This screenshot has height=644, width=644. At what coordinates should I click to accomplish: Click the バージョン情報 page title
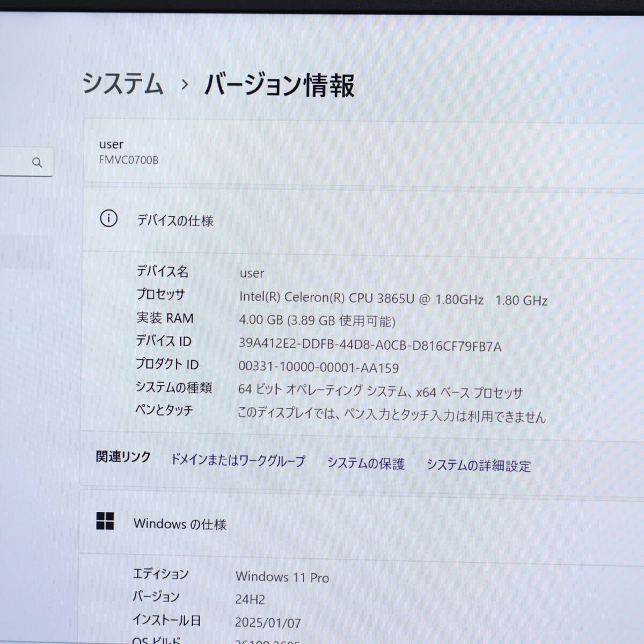[280, 85]
